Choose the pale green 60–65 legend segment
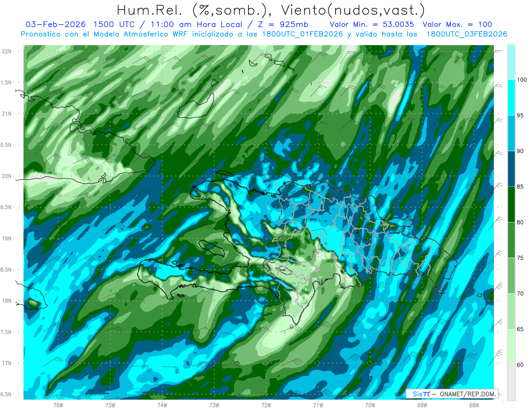Viewport: 532px width, 411px height. click(511, 347)
